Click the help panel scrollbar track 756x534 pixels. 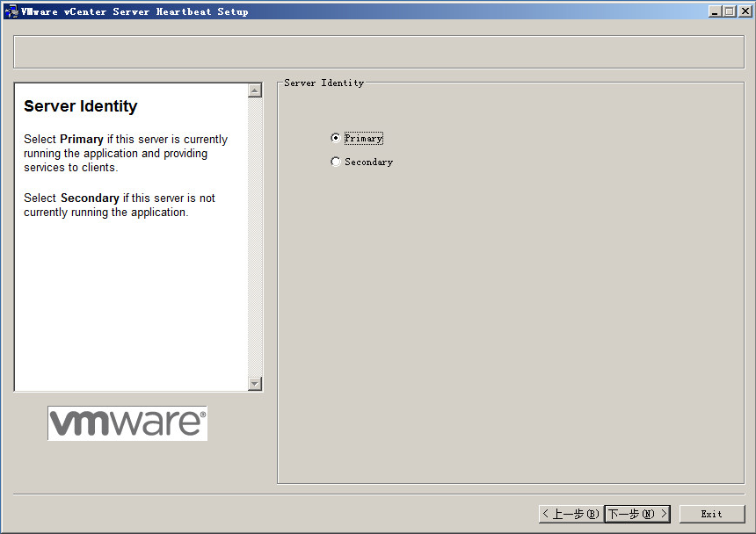(255, 237)
